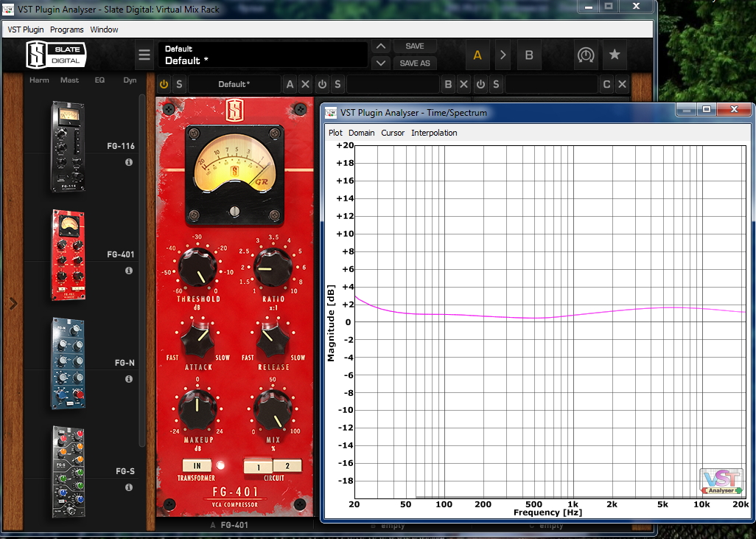Select the FG-401 module thumbnail
Screen dimensions: 756x539
click(x=68, y=255)
